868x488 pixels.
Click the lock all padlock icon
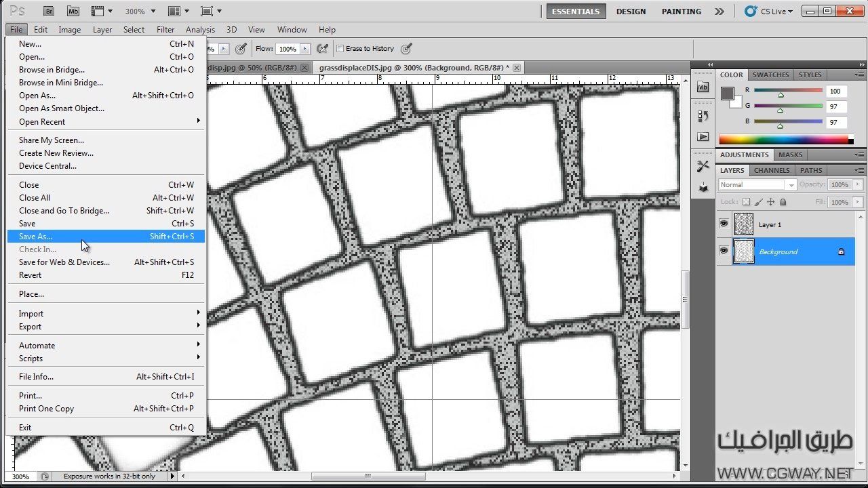(x=783, y=202)
